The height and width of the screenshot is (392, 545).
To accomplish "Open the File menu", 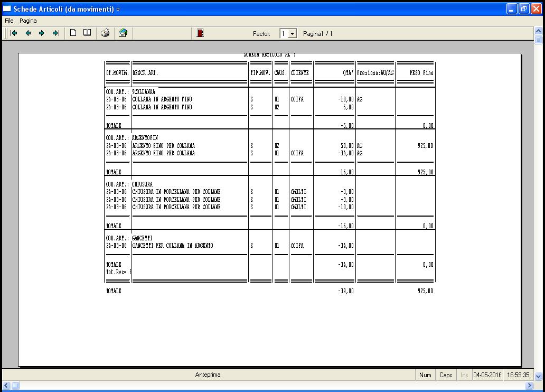I will [9, 21].
